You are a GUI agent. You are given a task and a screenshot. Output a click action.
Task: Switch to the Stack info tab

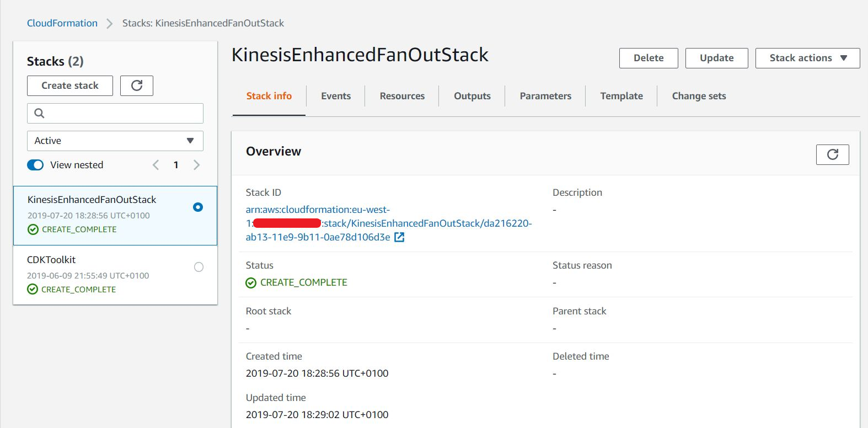pos(269,96)
